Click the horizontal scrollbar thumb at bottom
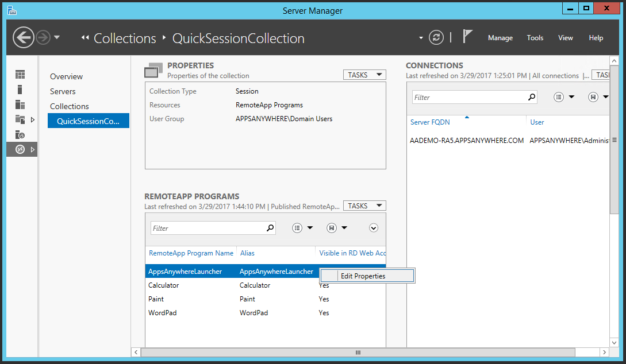Screen dimensions: 626x364 click(x=358, y=352)
